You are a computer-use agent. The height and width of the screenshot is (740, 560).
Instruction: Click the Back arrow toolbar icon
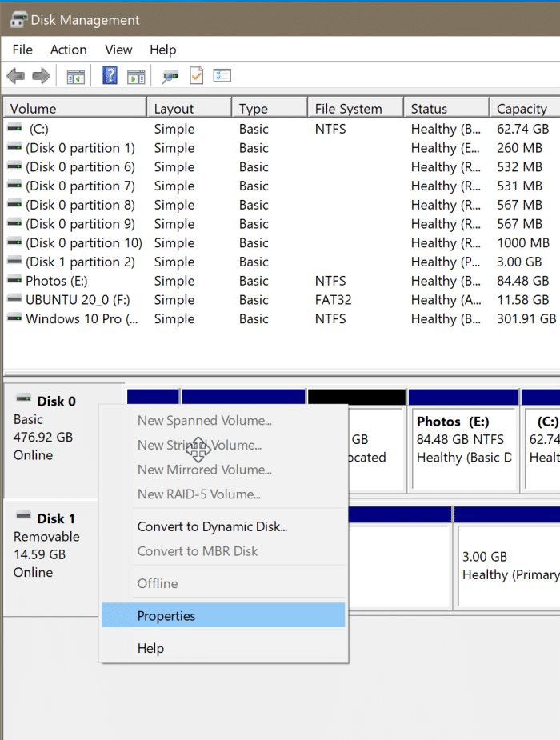(16, 75)
